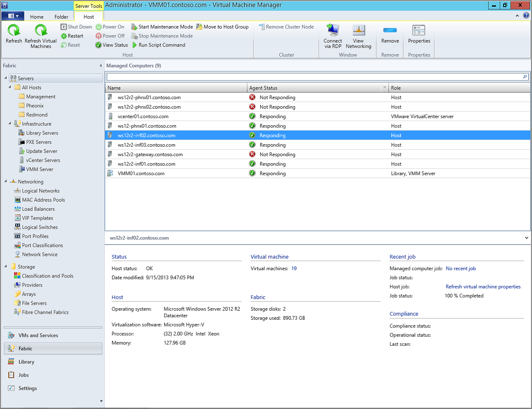Screen dimensions: 532x409
Task: Switch to the Home tab
Action: click(x=37, y=17)
